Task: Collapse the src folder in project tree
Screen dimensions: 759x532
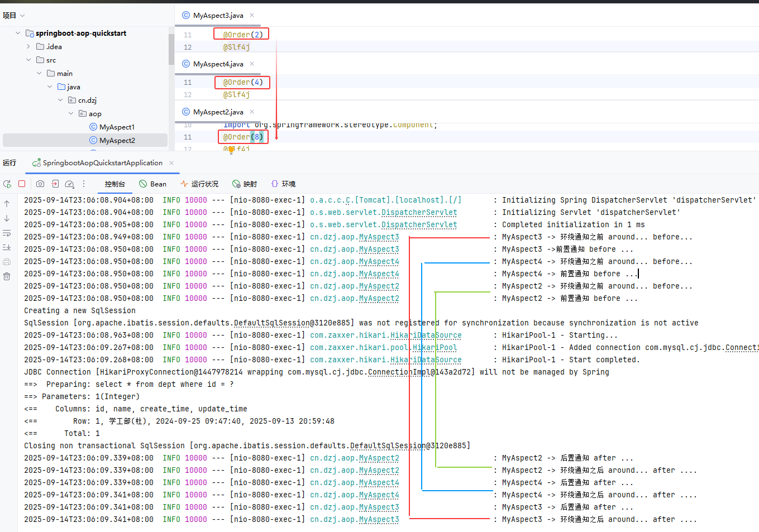Action: point(28,60)
